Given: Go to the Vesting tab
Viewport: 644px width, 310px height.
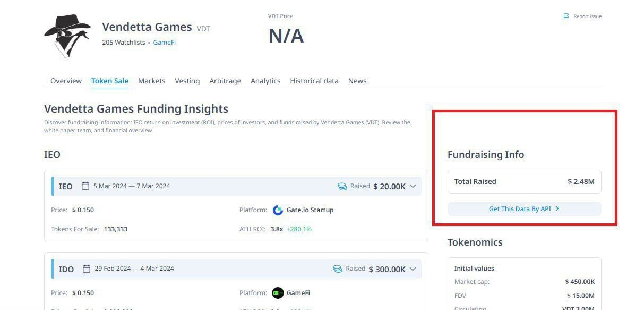Looking at the screenshot, I should [187, 81].
